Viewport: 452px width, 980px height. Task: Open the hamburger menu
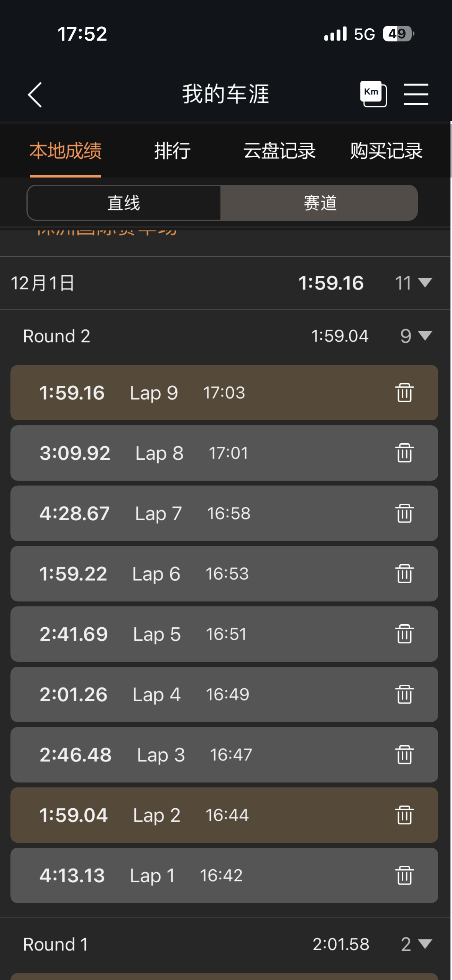click(x=416, y=94)
